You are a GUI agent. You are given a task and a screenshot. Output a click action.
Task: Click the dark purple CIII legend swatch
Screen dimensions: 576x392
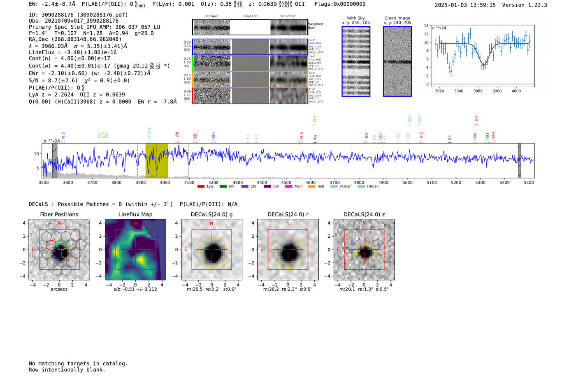[267, 186]
